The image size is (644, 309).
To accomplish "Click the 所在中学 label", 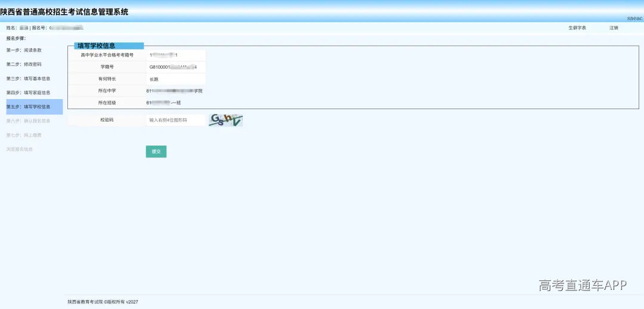I will point(107,91).
